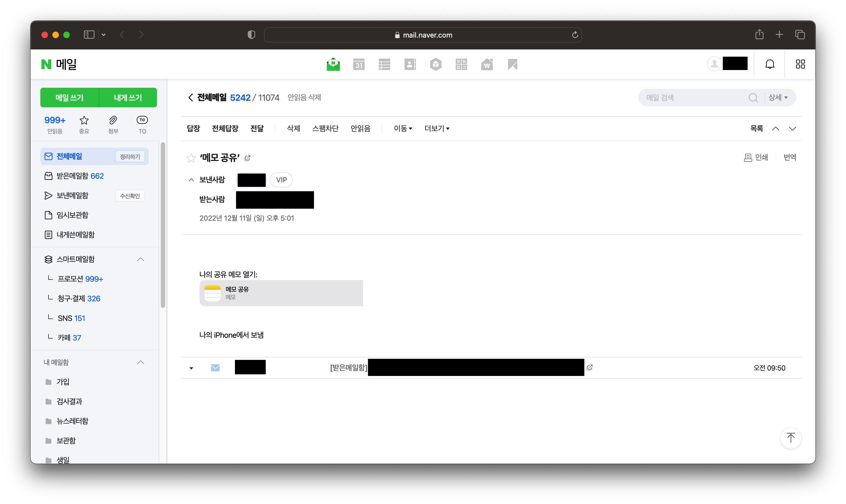This screenshot has width=846, height=504.
Task: Toggle the star on '메모 공유' mail
Action: [191, 158]
